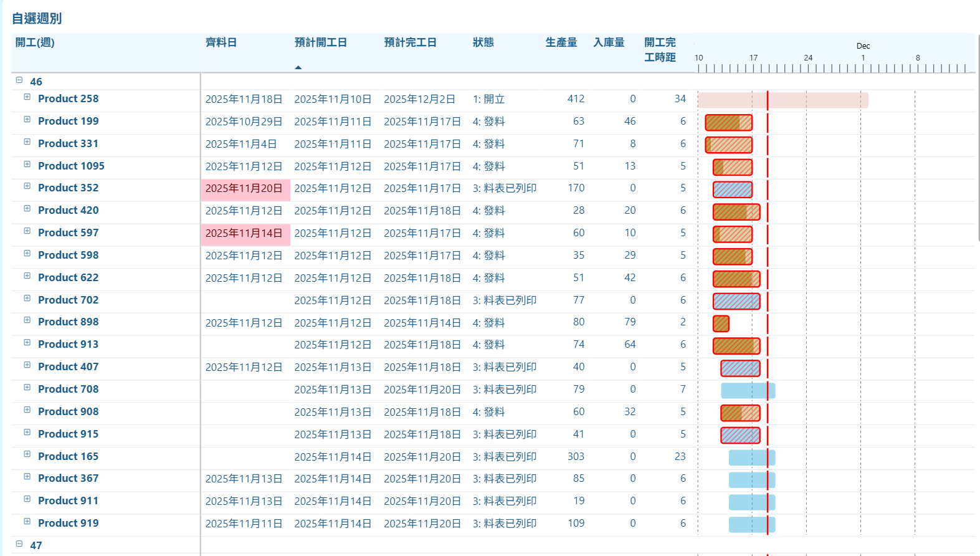Expand the Product 622 row
The image size is (980, 556).
point(27,276)
